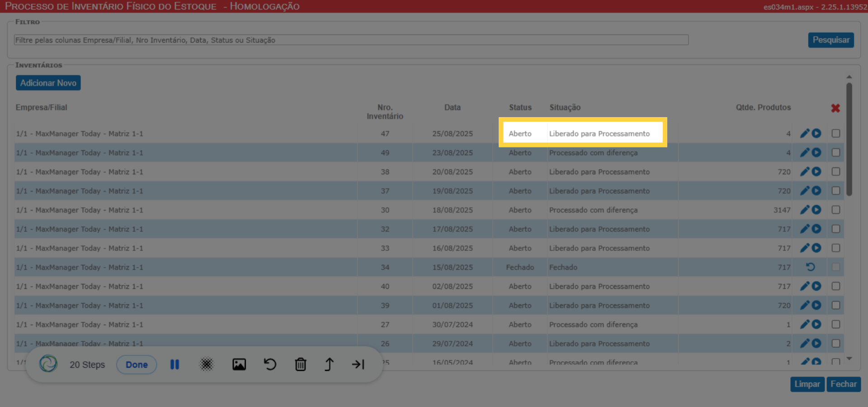Viewport: 868px width, 407px height.
Task: Run process for inventory 40
Action: (816, 286)
